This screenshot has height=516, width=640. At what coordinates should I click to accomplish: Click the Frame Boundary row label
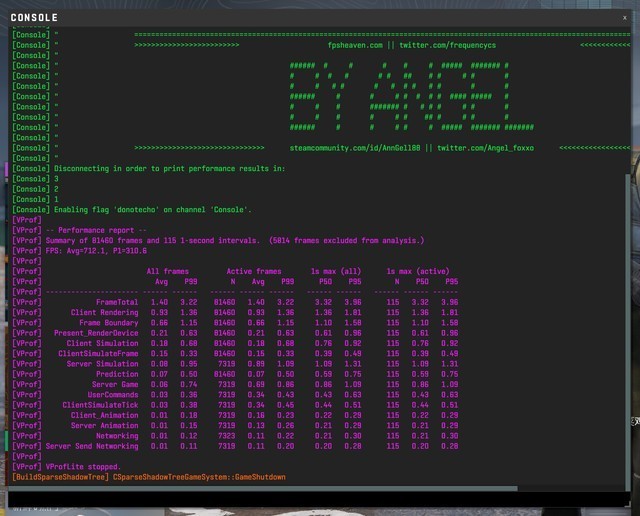pos(109,322)
